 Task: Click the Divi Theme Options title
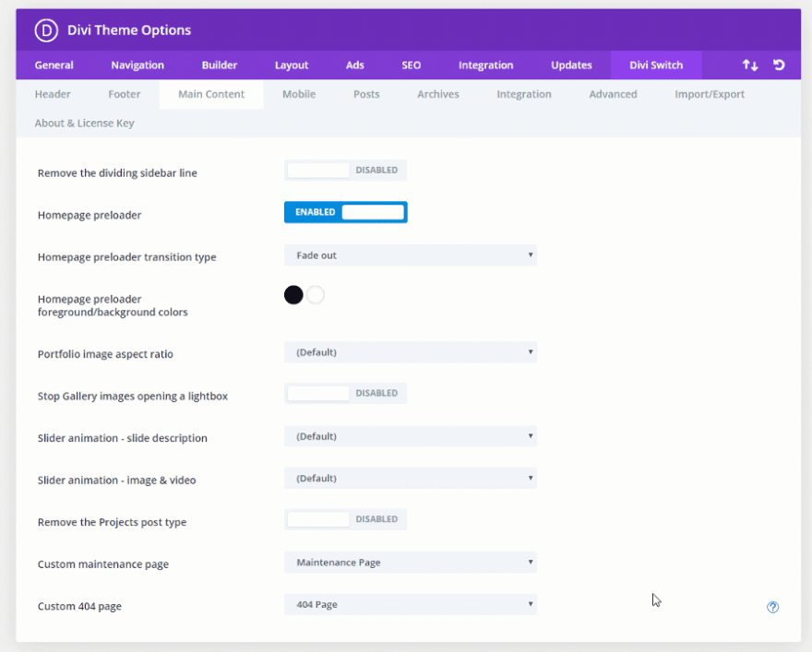coord(129,30)
